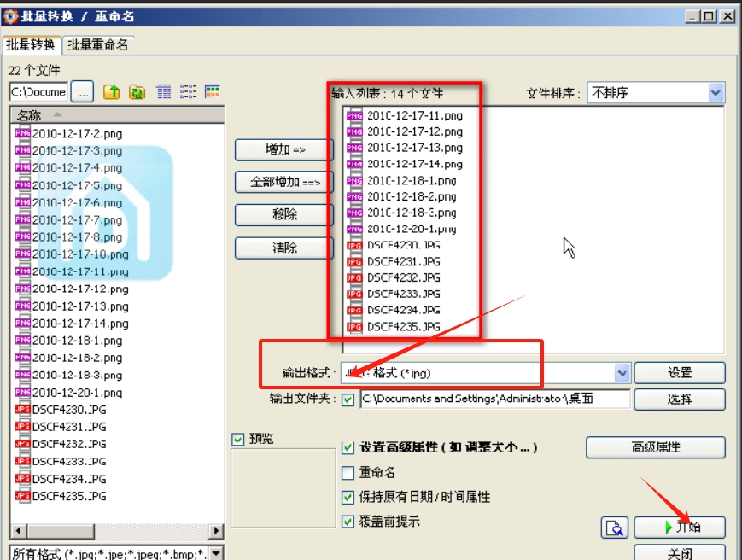Click JPG icon of DSCF4235.JPG in input list

(x=354, y=326)
